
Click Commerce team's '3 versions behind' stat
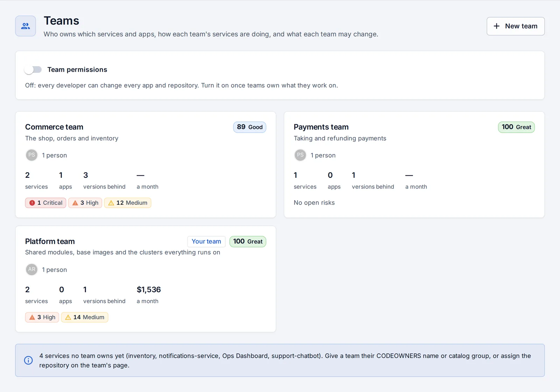point(104,180)
